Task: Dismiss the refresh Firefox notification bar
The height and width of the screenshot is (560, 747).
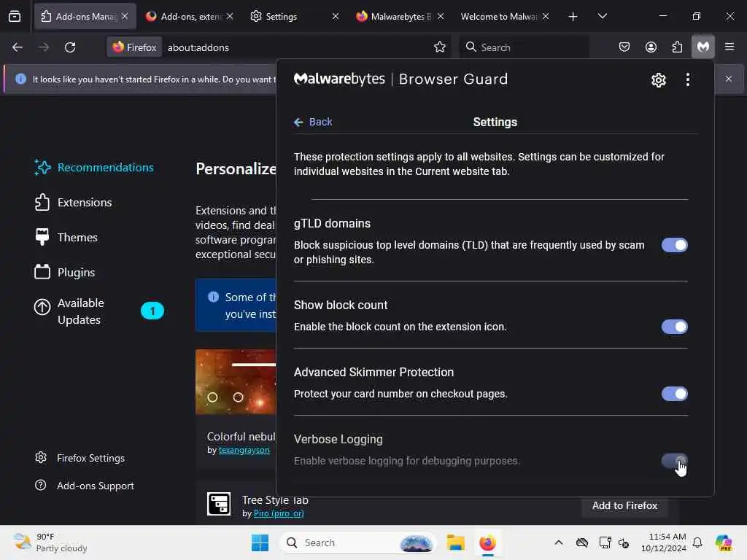Action: 729,79
